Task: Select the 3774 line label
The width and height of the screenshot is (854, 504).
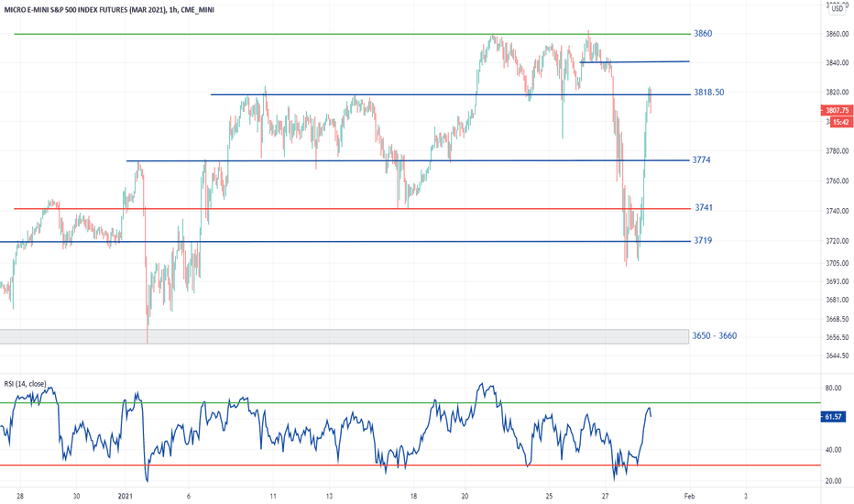Action: (702, 160)
